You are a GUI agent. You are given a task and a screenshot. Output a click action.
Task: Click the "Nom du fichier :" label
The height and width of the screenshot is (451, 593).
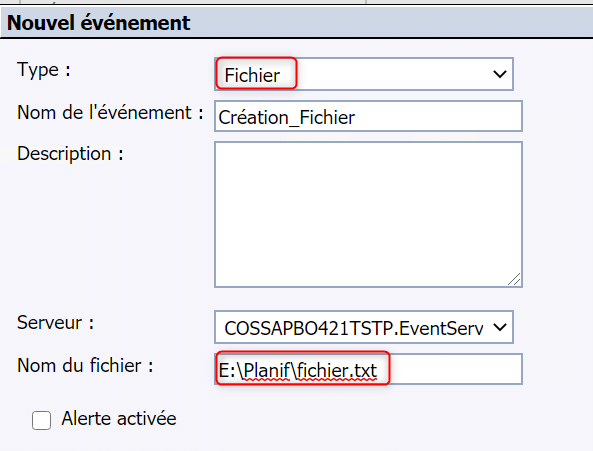tap(85, 366)
